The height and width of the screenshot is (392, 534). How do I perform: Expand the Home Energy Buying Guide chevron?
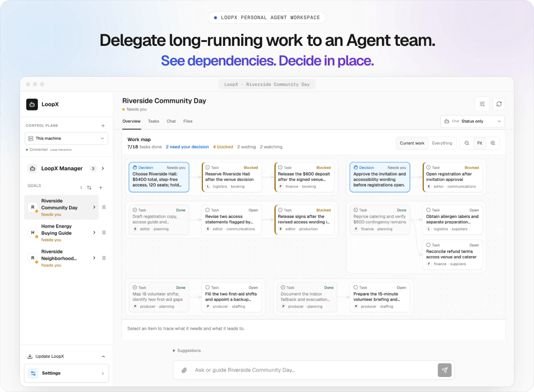(94, 233)
